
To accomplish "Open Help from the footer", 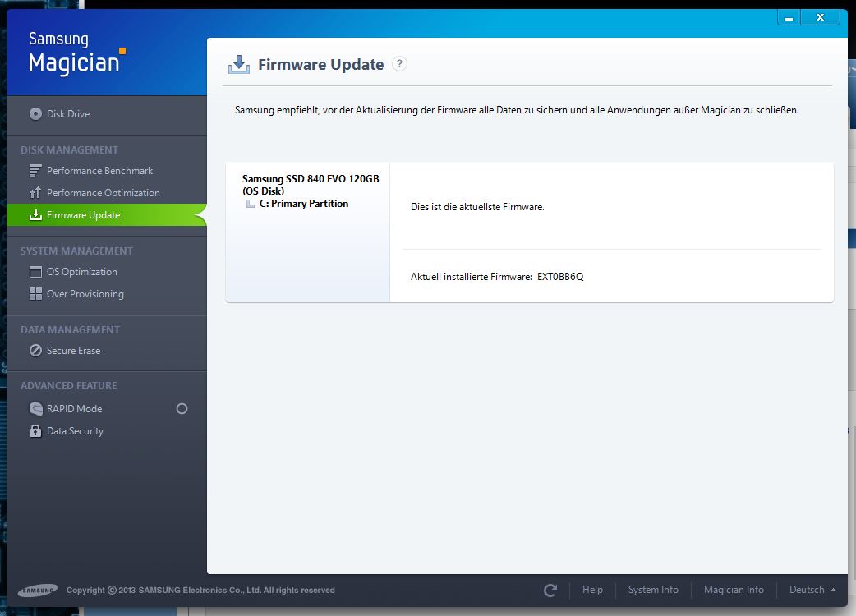I will [592, 590].
